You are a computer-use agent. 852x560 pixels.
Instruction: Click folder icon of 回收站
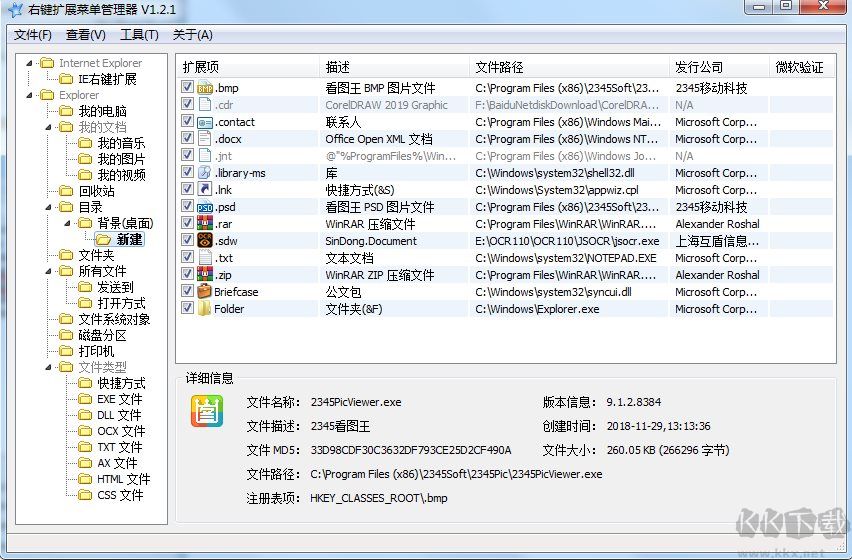point(66,191)
